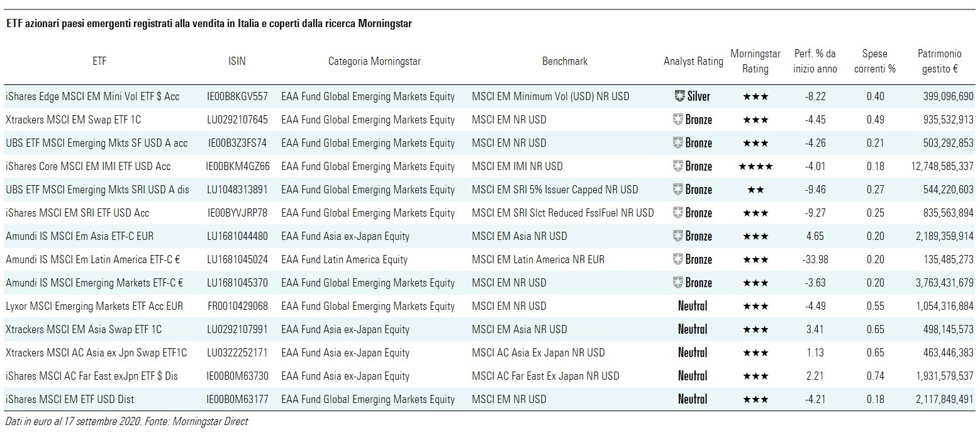Image resolution: width=980 pixels, height=432 pixels.
Task: Select ISIN code IE00B0M63177
Action: [237, 399]
